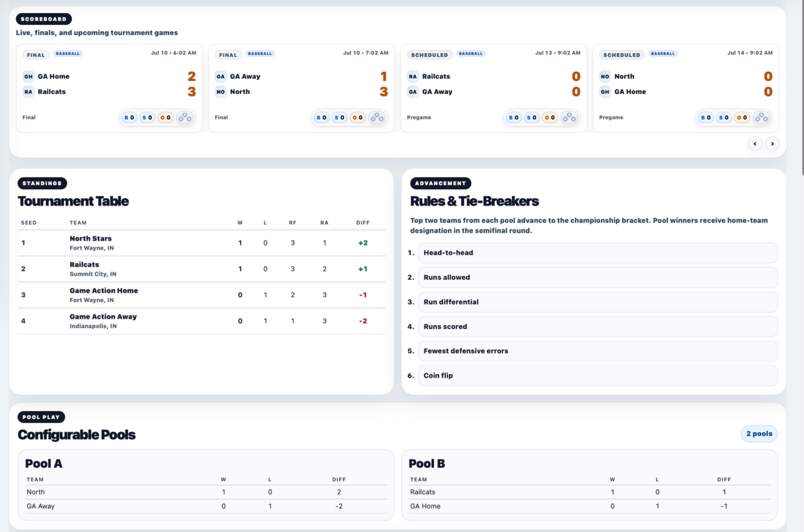Click Game Action Home in standings

coord(104,291)
